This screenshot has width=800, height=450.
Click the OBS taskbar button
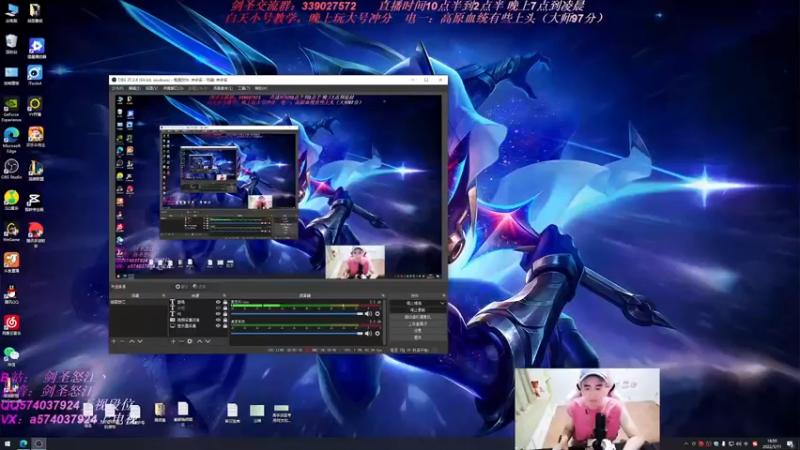(39, 444)
